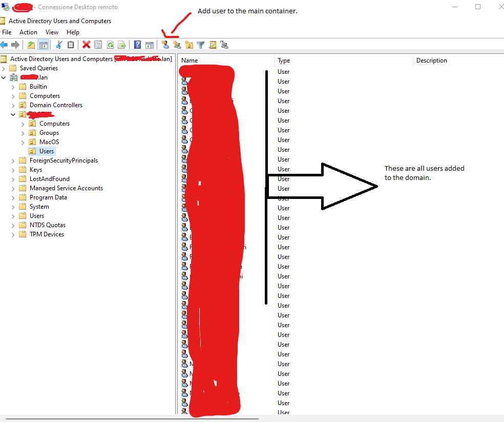
Task: Open filter options with the funnel icon
Action: point(201,45)
